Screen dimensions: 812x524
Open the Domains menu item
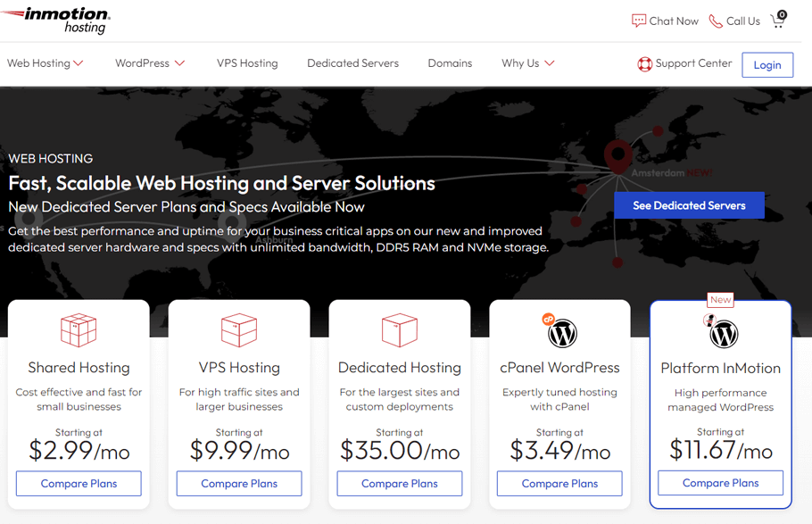coord(450,63)
